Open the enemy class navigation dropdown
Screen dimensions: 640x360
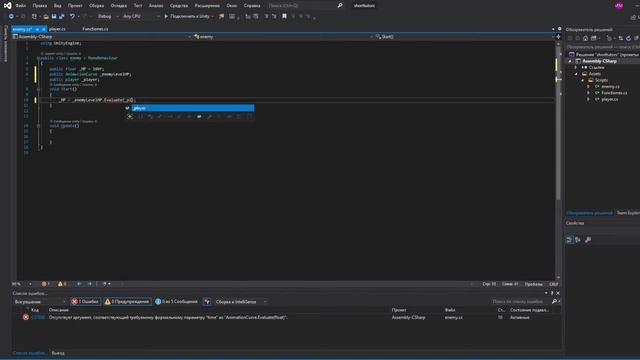(x=283, y=37)
